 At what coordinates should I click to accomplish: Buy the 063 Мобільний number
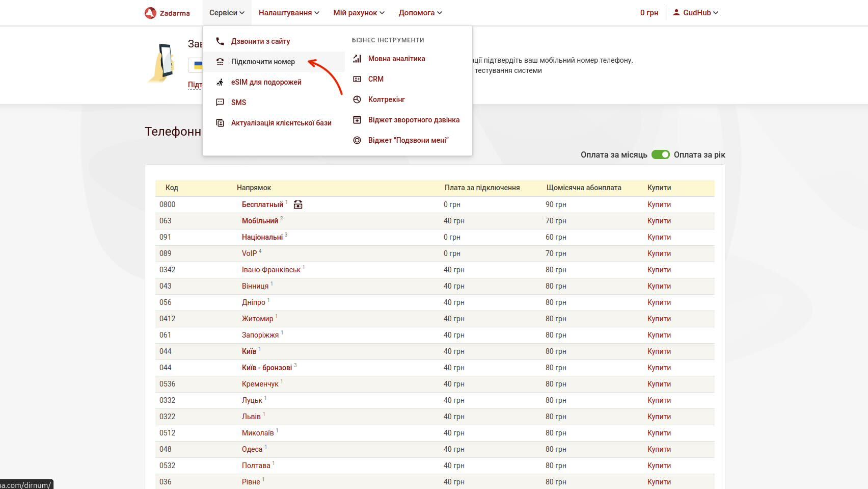point(659,221)
